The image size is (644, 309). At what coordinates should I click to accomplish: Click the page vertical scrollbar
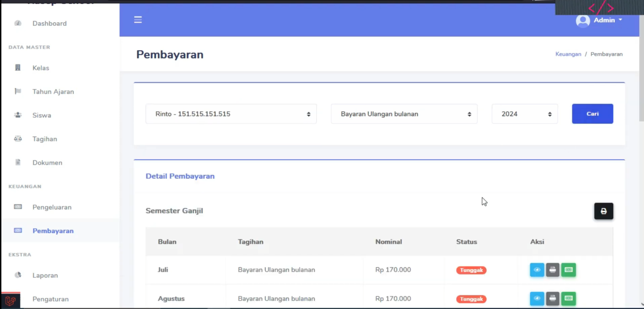(x=641, y=68)
